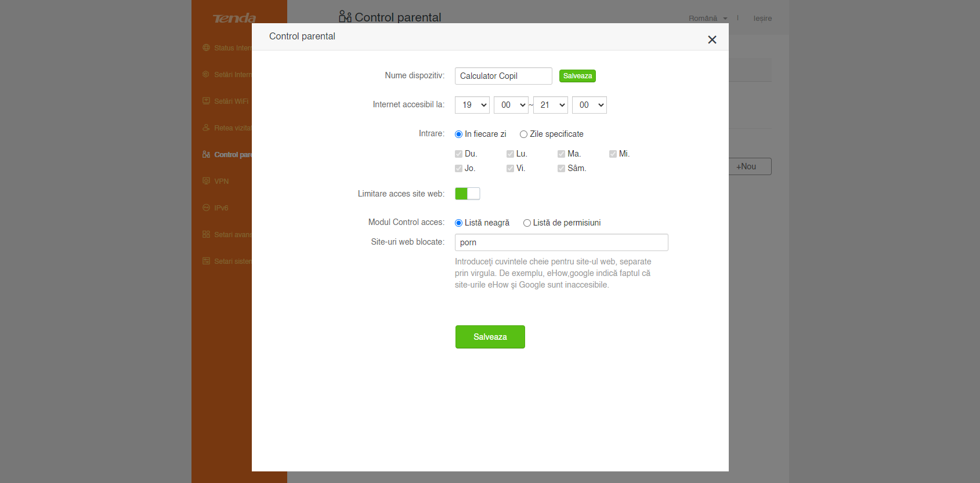980x483 pixels.
Task: Click the blocked websites input field
Action: pos(561,242)
